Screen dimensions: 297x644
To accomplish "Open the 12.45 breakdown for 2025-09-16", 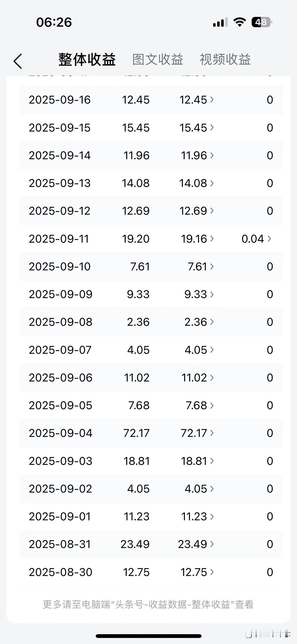I will 197,100.
